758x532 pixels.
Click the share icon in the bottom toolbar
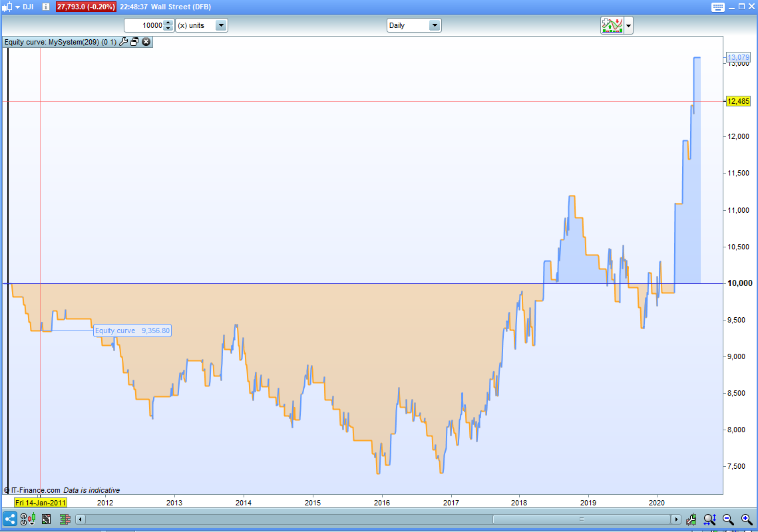(x=10, y=519)
